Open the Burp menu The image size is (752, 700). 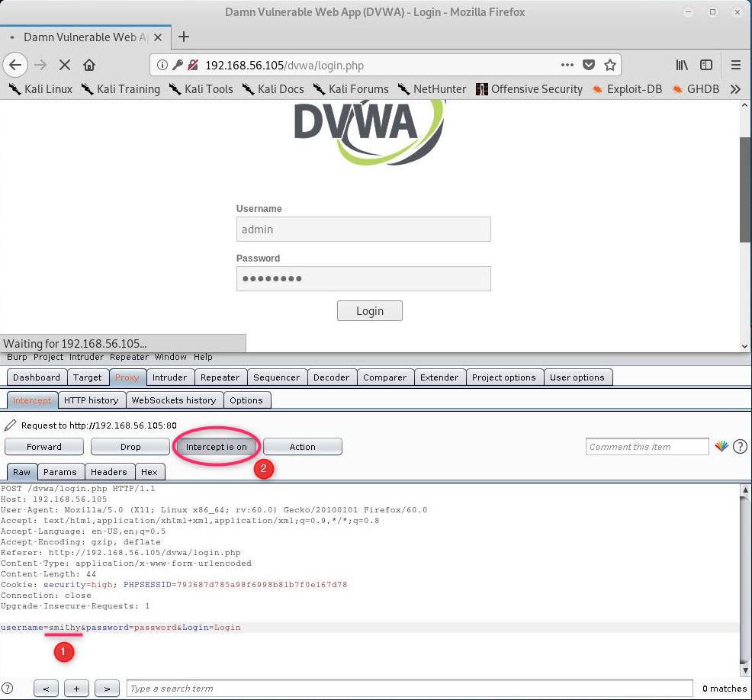[17, 357]
